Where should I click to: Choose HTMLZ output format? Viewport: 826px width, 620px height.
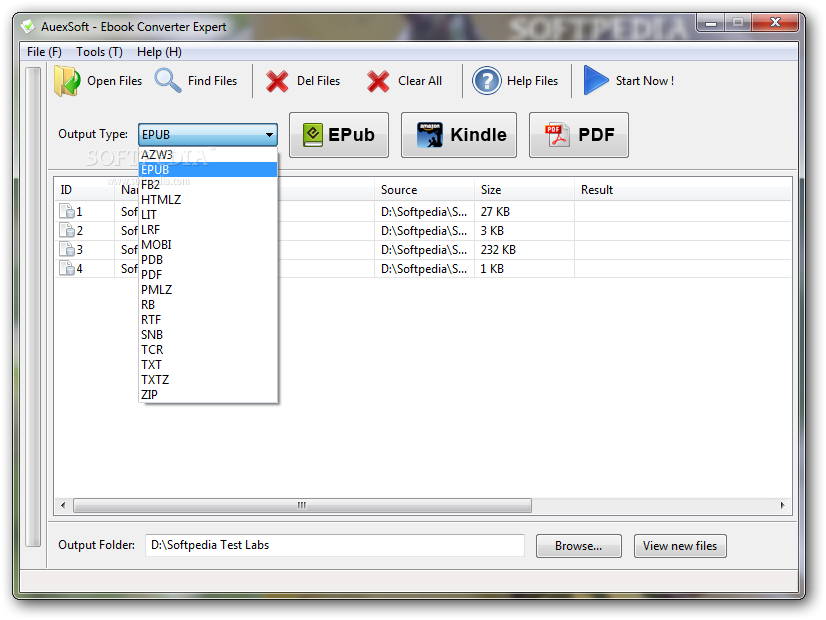tap(208, 200)
